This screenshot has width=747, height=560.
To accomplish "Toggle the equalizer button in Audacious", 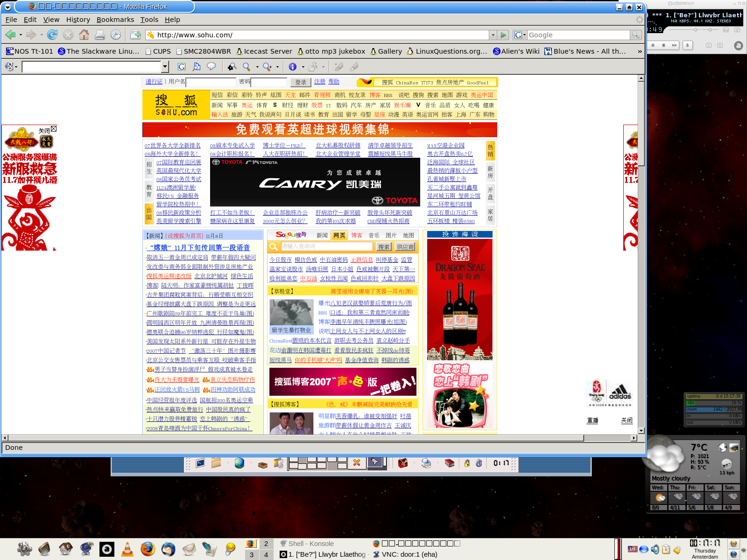I will pyautogui.click(x=726, y=30).
